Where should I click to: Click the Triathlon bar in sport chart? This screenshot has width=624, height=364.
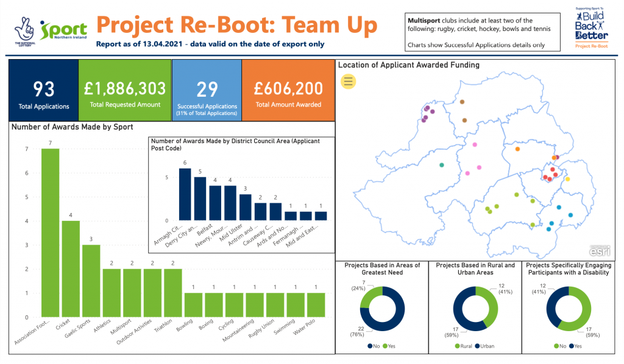(173, 293)
